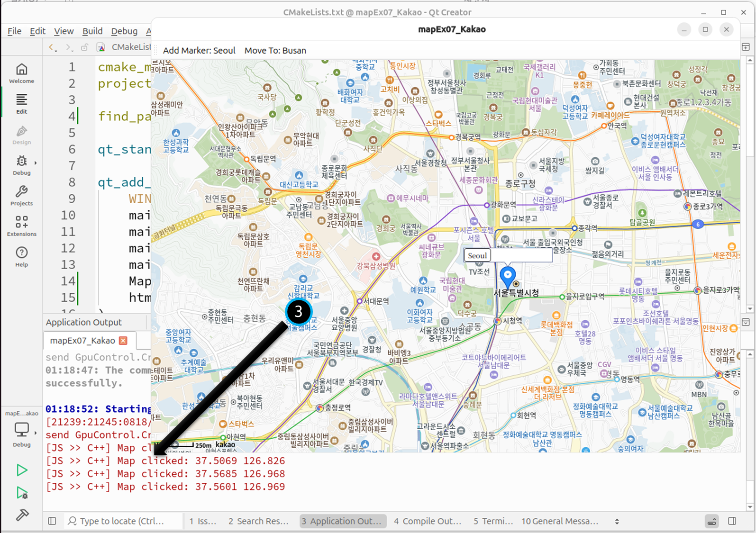The image size is (756, 533).
Task: Click the CMake file type icon in toolbar
Action: tap(101, 47)
